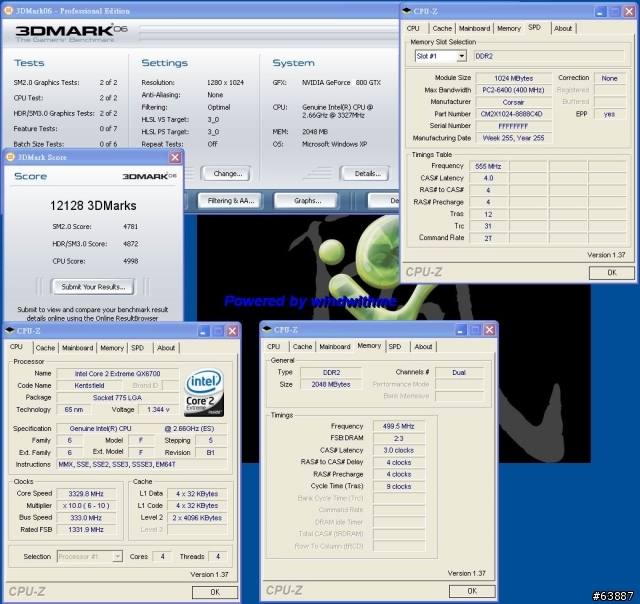The width and height of the screenshot is (640, 604).
Task: Click the Multiplier value x 10.0
Action: [x=86, y=505]
